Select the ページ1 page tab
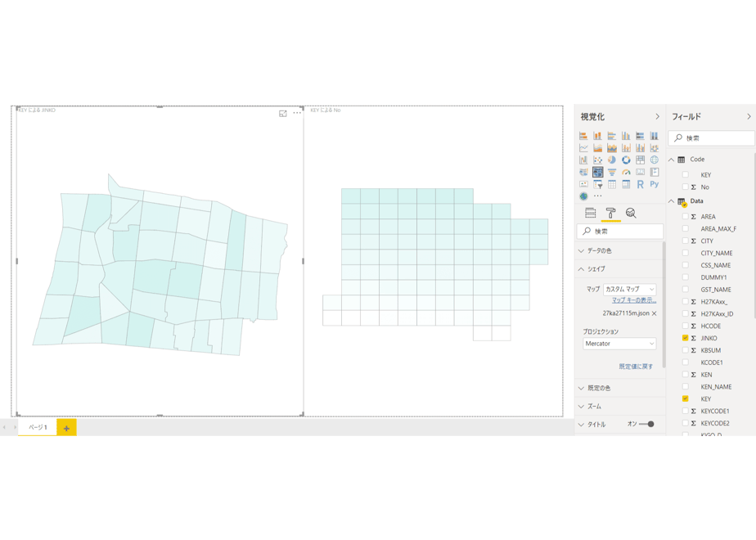 point(38,427)
